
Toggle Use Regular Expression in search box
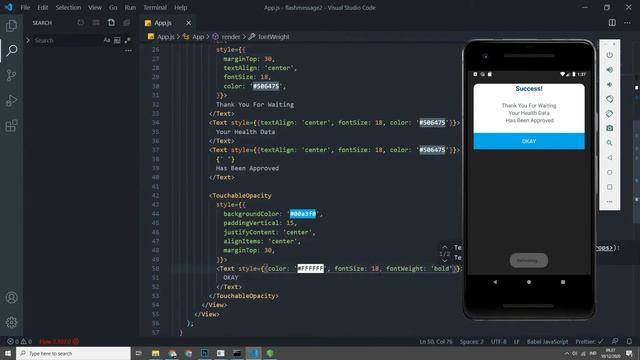coord(127,40)
